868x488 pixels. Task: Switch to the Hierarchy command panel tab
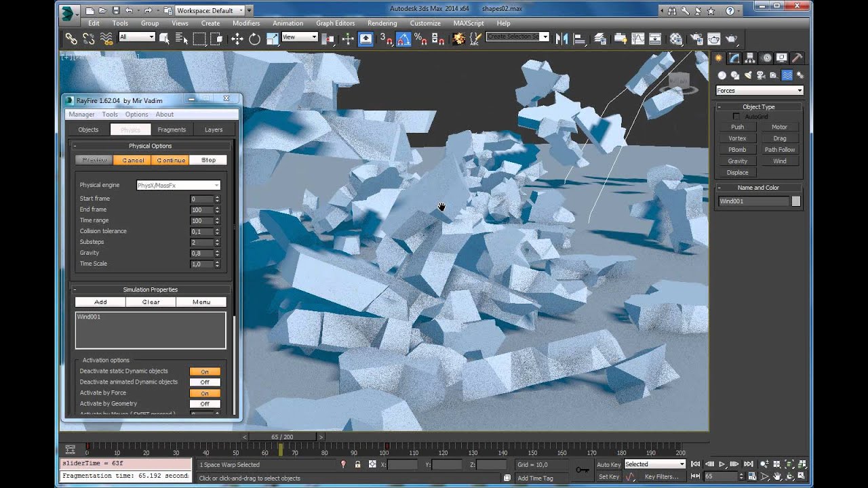point(750,58)
